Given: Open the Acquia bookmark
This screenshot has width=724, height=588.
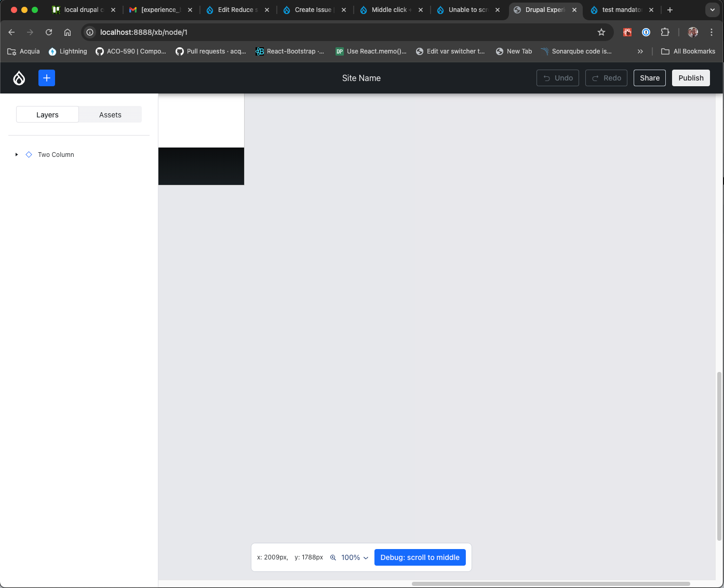Looking at the screenshot, I should pos(23,51).
